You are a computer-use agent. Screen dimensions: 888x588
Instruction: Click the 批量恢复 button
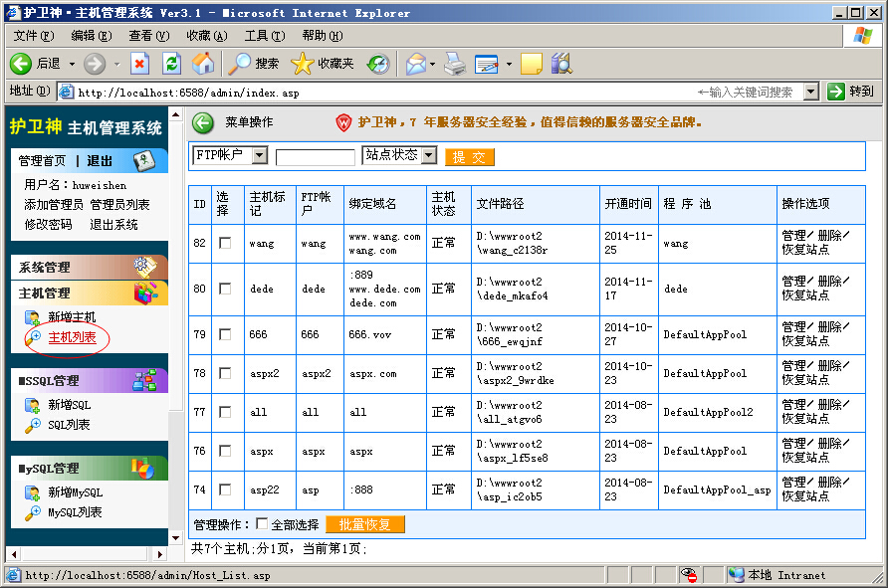click(365, 524)
